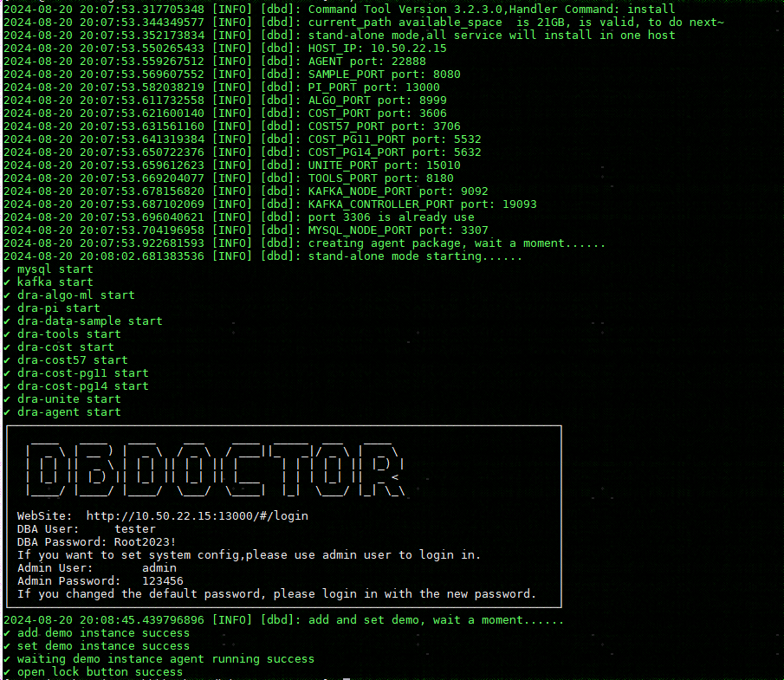Select the Admin Password '123456'
The image size is (784, 680).
tap(163, 581)
